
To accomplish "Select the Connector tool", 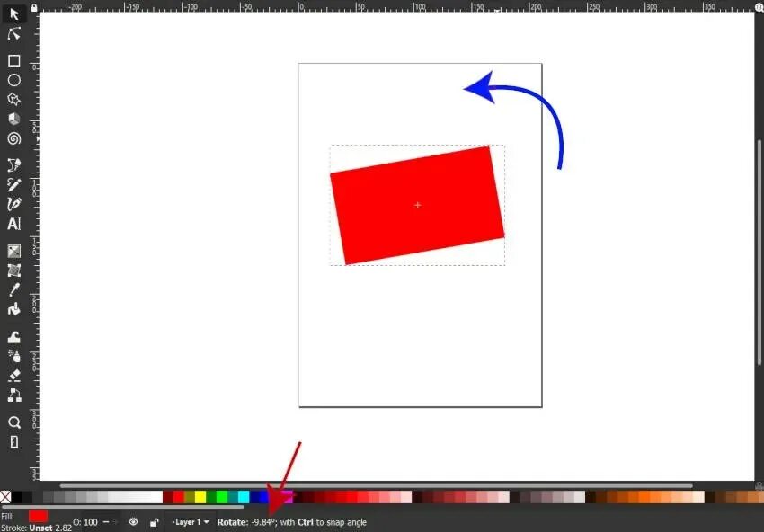I will [13, 395].
